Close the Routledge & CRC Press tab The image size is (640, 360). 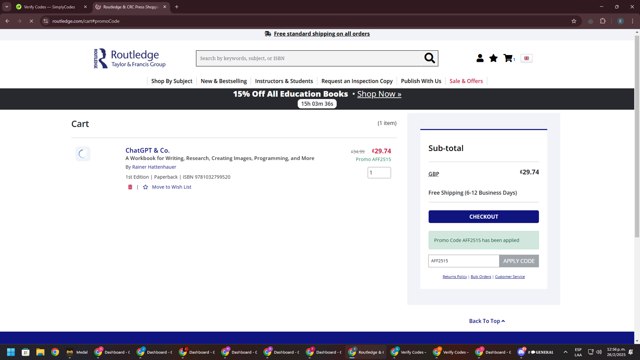point(164,7)
